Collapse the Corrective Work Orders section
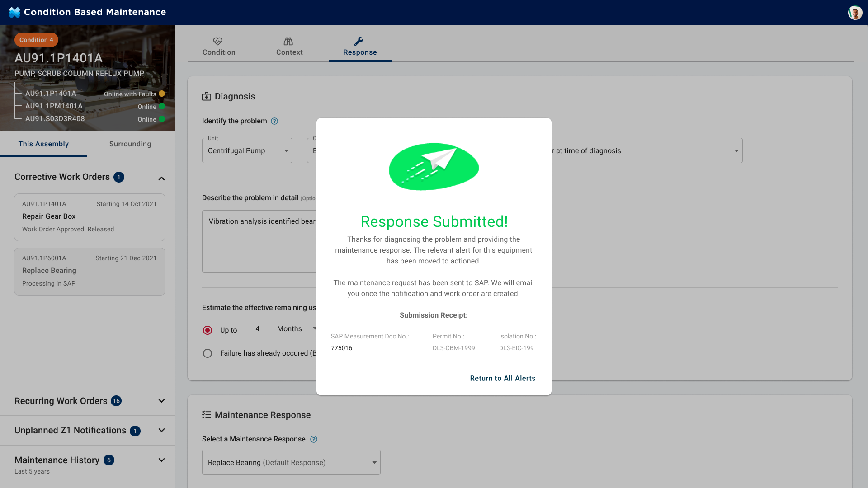Screen dimensions: 868x488 click(161, 178)
